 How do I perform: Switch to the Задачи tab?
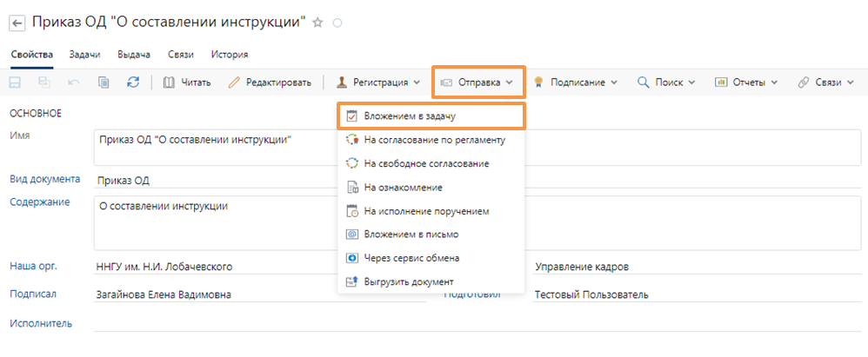(x=84, y=55)
